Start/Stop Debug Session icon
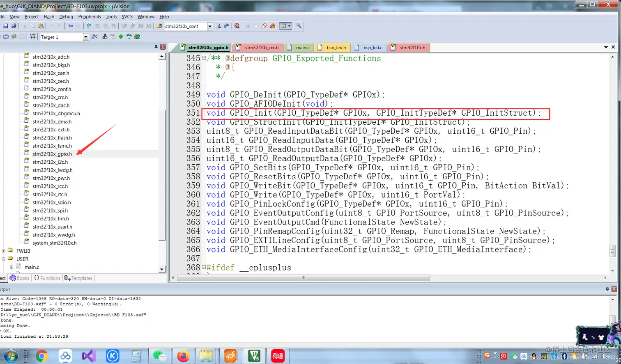 (x=237, y=26)
